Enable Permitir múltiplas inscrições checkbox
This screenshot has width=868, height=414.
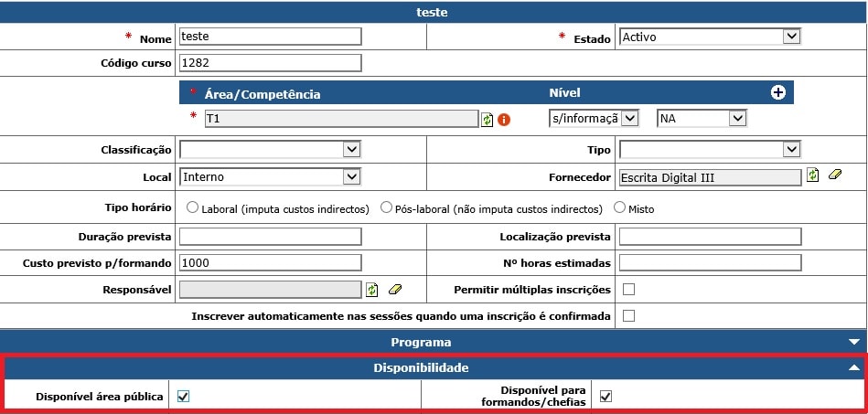point(629,290)
